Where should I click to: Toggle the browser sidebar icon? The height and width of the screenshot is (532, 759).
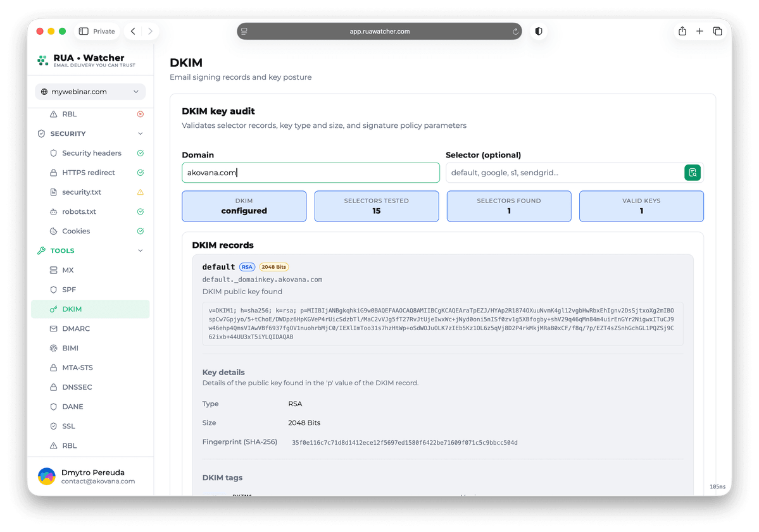coord(84,31)
